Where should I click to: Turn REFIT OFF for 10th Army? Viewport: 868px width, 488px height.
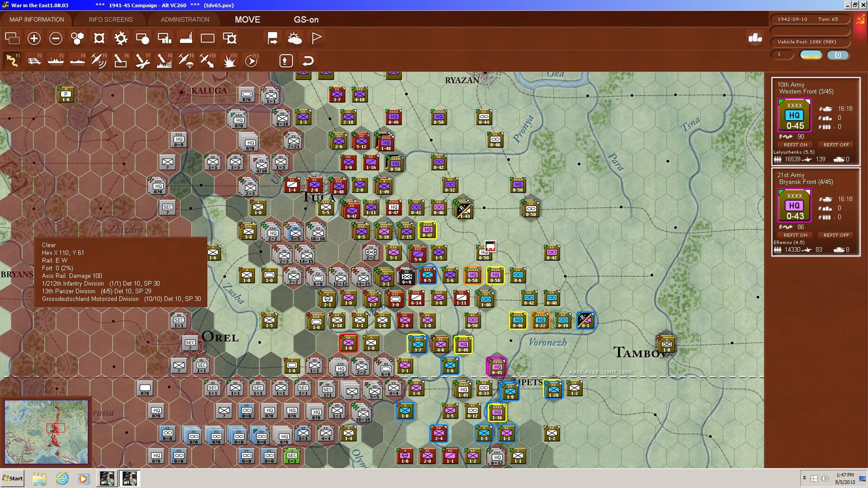pos(836,145)
